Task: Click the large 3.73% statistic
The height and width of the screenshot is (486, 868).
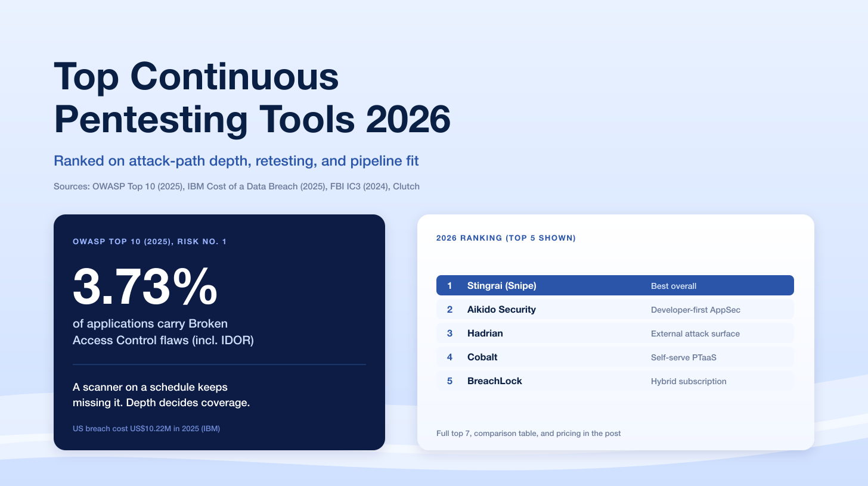Action: pos(145,286)
